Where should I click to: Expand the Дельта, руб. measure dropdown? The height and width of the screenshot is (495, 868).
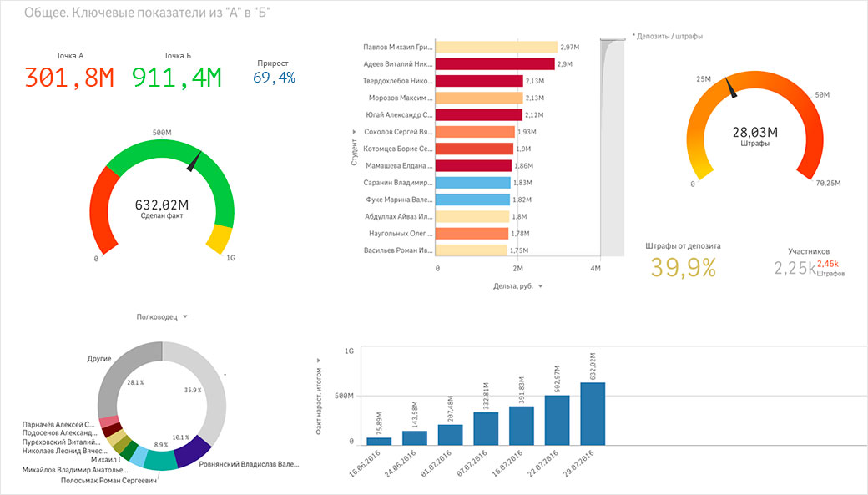pos(541,286)
